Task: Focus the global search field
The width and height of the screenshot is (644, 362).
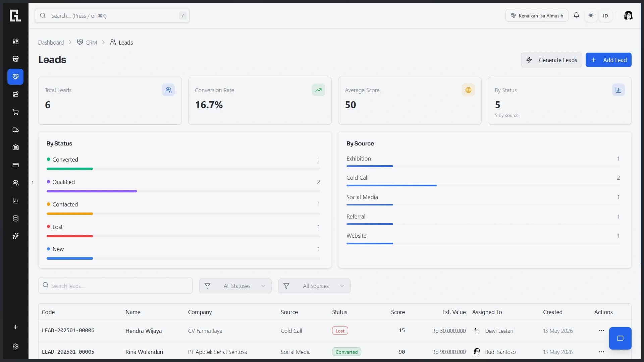Action: coord(112,15)
